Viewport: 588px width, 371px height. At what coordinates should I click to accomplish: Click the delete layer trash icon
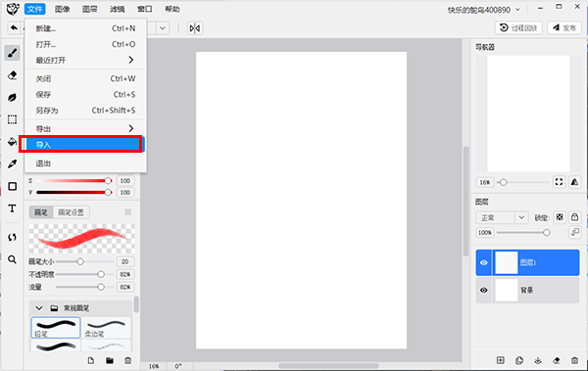coord(574,360)
